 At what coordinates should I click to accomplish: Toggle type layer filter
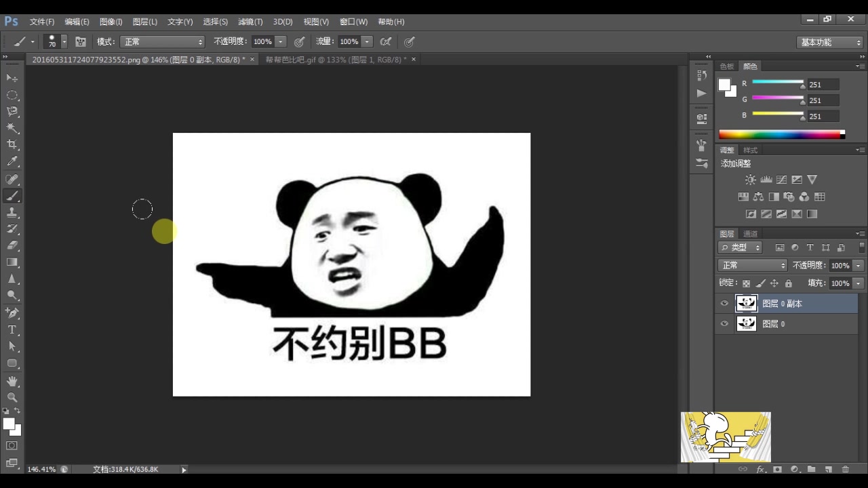(x=810, y=248)
